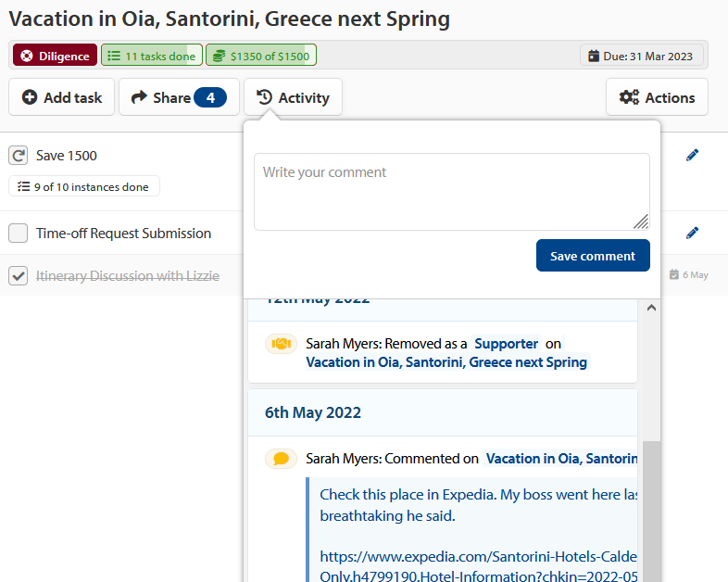
Task: Open the Expedia Santorini hotels URL
Action: (478, 566)
